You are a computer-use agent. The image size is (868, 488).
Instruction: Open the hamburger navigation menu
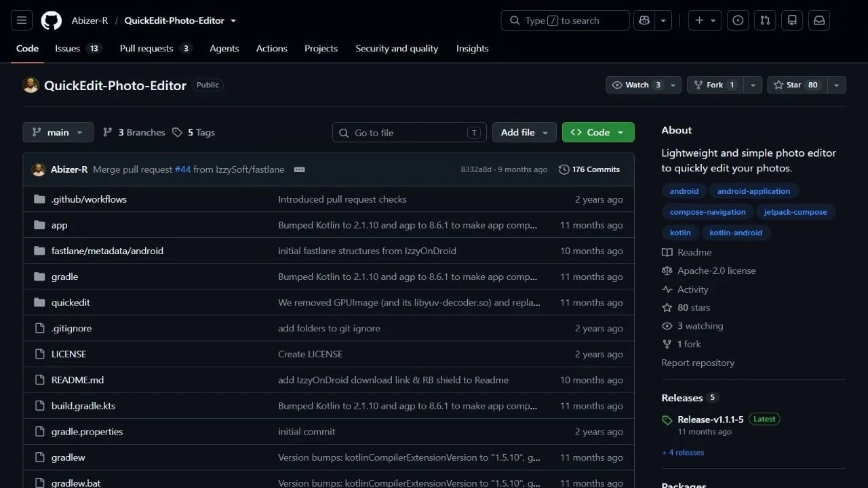(21, 20)
